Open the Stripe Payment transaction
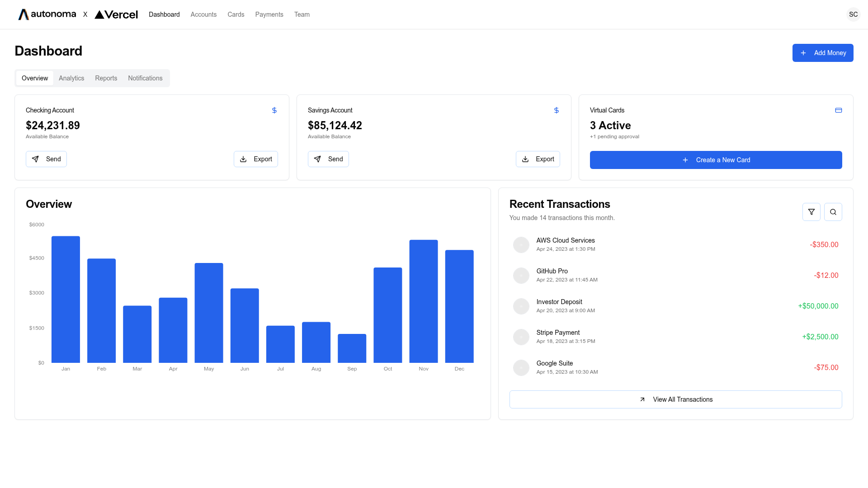The height and width of the screenshot is (488, 868). [x=676, y=337]
